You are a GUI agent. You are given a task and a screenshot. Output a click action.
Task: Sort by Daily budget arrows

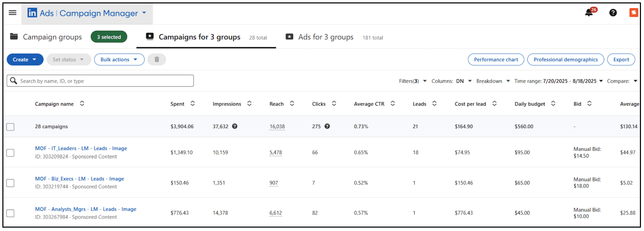pos(553,103)
